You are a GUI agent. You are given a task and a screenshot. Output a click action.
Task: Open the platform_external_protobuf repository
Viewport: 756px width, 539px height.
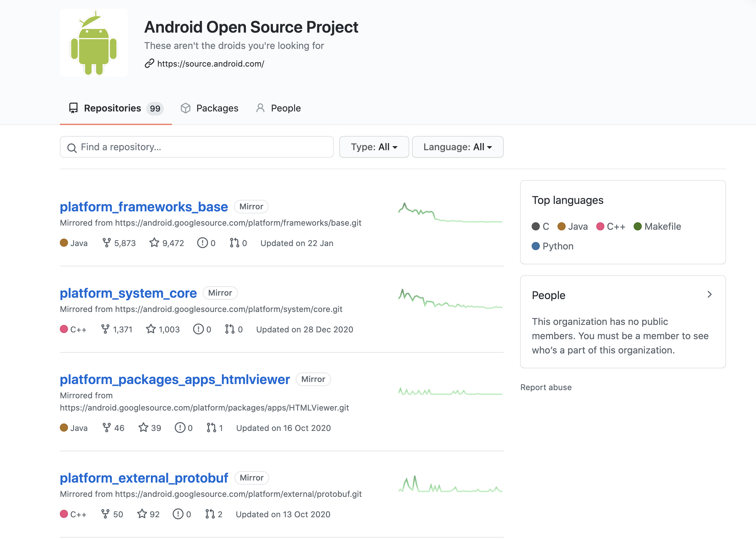click(144, 478)
